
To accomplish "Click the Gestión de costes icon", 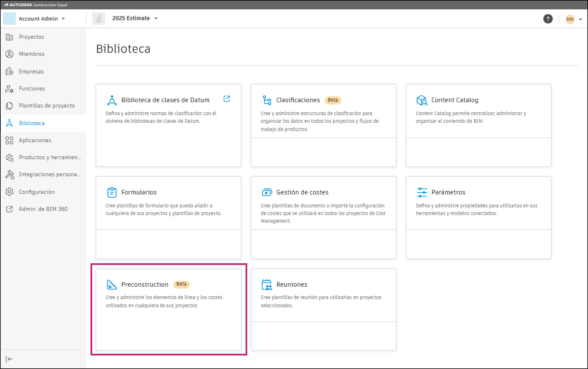I will 267,192.
